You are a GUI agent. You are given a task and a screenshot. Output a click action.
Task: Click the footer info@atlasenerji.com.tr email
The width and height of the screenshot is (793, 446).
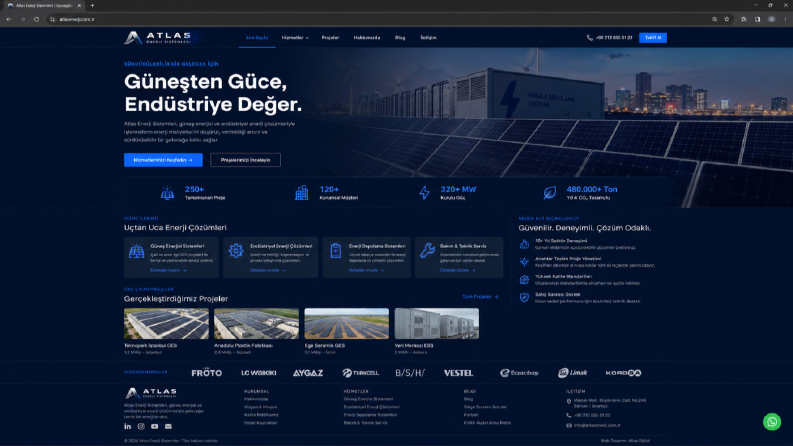[x=597, y=425]
